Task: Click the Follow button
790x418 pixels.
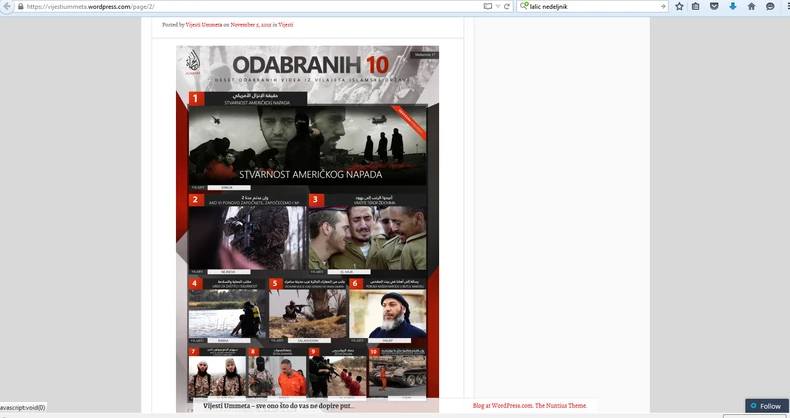Action: pos(765,406)
